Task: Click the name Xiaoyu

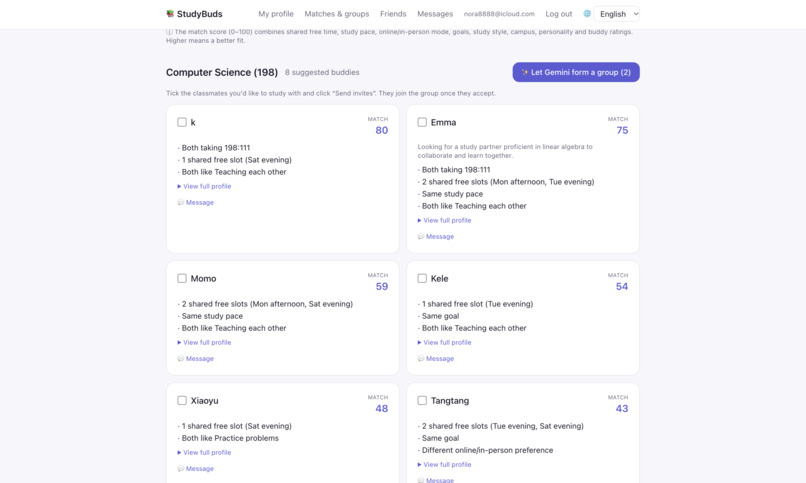Action: (205, 401)
